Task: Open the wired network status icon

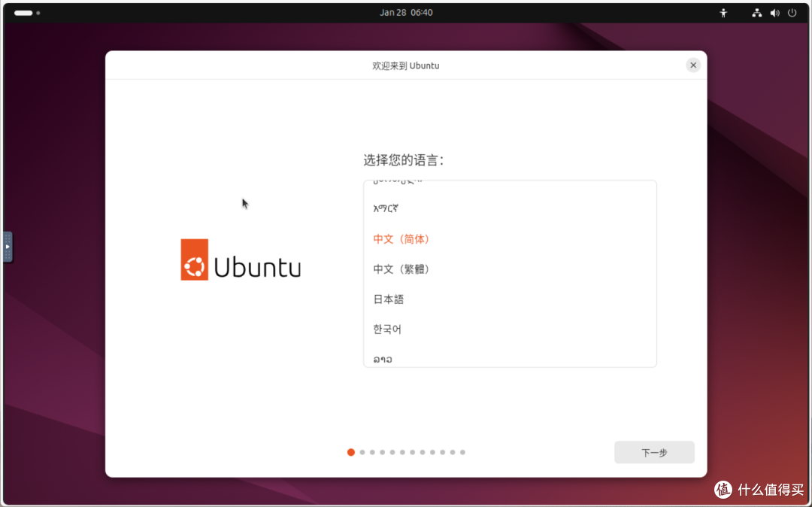Action: (756, 13)
